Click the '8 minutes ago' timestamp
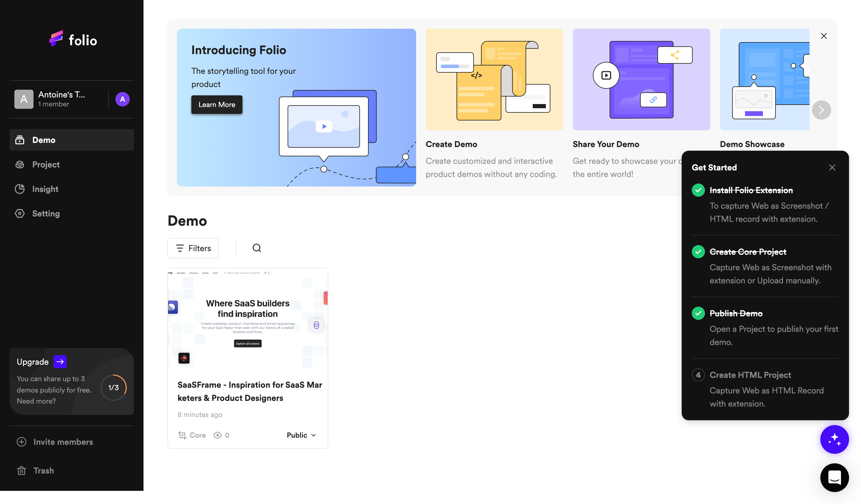The height and width of the screenshot is (504, 861). click(200, 415)
